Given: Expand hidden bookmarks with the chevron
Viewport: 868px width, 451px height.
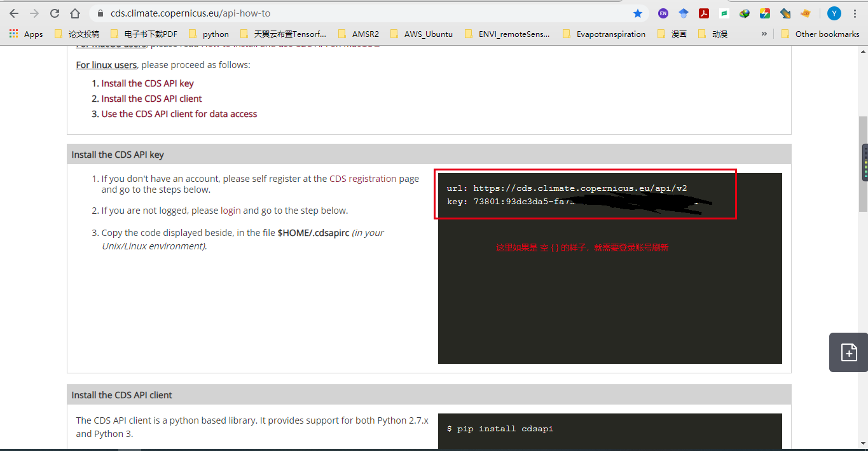Looking at the screenshot, I should click(764, 34).
